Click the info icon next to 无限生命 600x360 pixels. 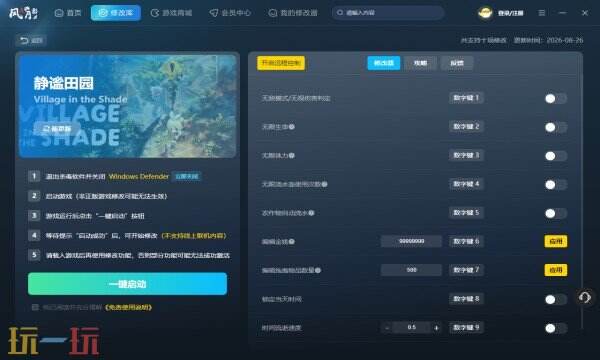292,127
